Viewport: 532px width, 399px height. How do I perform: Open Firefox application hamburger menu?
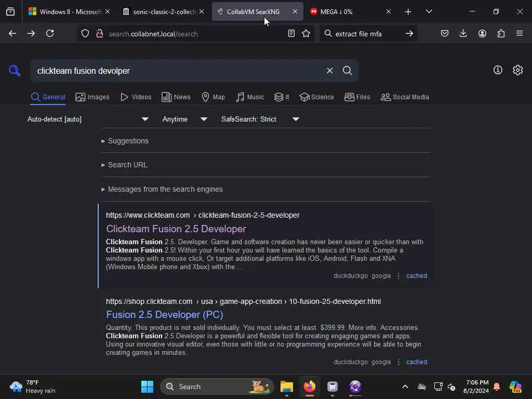(520, 33)
